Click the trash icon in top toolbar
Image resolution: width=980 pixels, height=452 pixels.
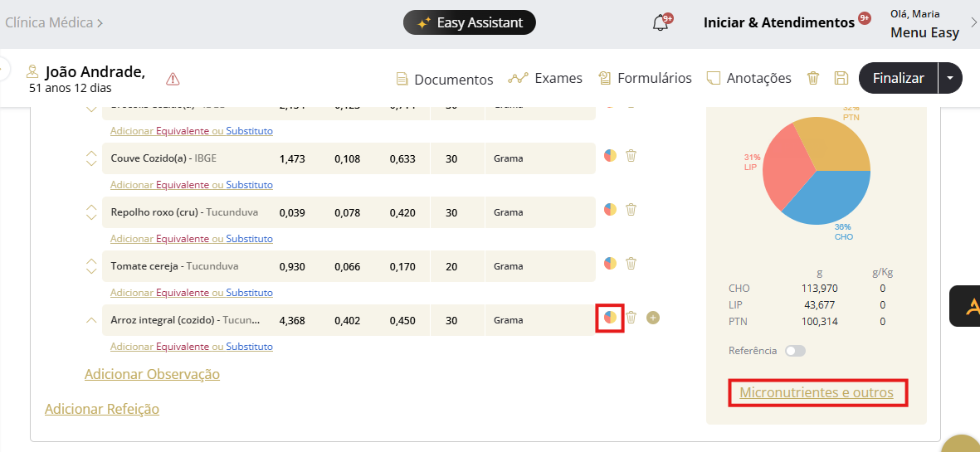[813, 78]
